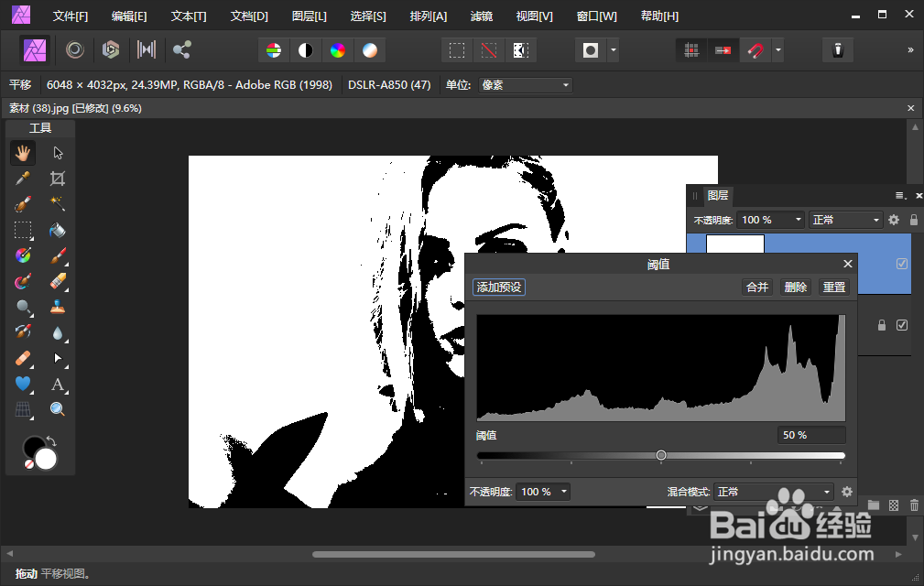Toggle Force Pixel Alignment
The width and height of the screenshot is (924, 586).
(691, 50)
